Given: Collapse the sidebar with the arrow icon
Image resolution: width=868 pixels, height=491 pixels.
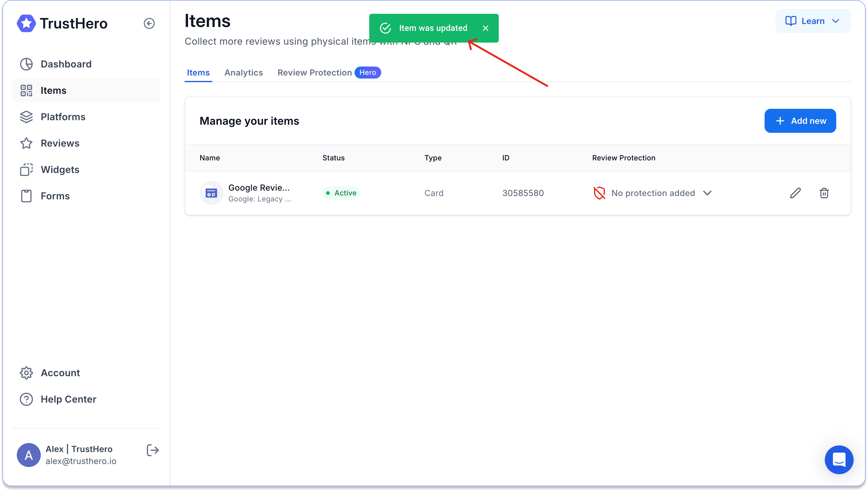Looking at the screenshot, I should pyautogui.click(x=149, y=23).
